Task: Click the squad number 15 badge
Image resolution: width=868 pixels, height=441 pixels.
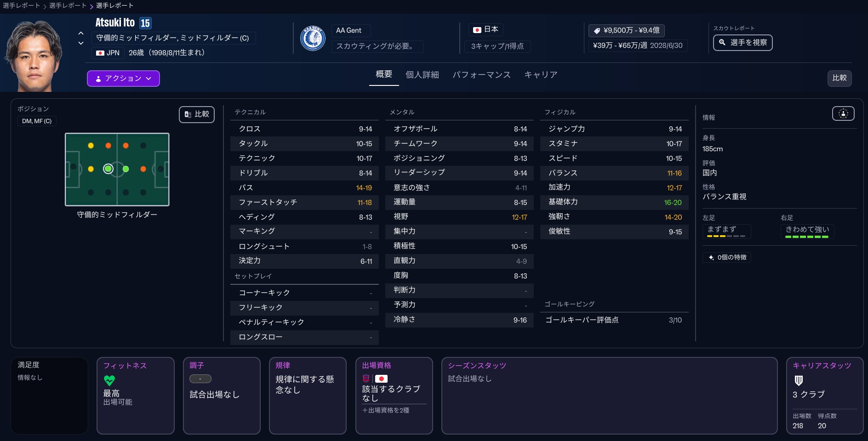Action: (x=145, y=23)
